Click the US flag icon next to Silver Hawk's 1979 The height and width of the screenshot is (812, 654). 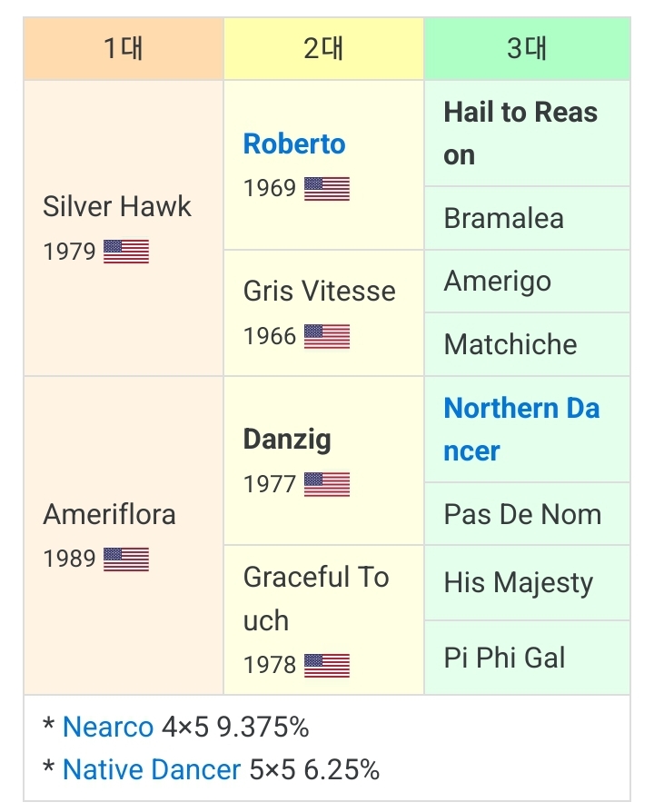(x=126, y=252)
